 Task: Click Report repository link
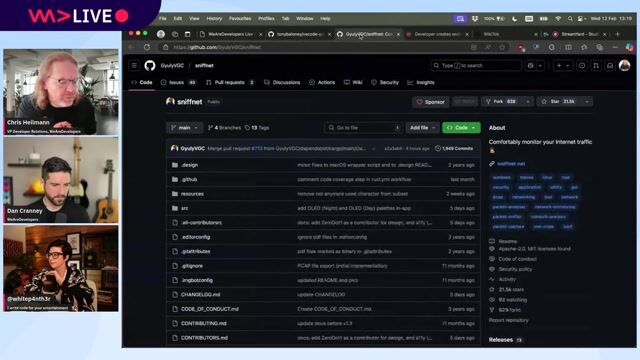coord(509,320)
